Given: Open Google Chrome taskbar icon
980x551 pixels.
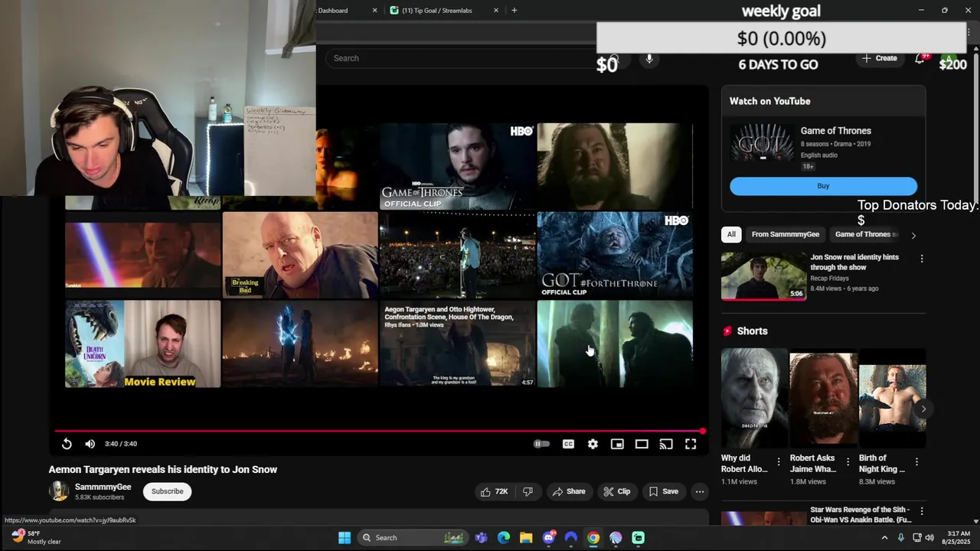Looking at the screenshot, I should click(x=593, y=538).
